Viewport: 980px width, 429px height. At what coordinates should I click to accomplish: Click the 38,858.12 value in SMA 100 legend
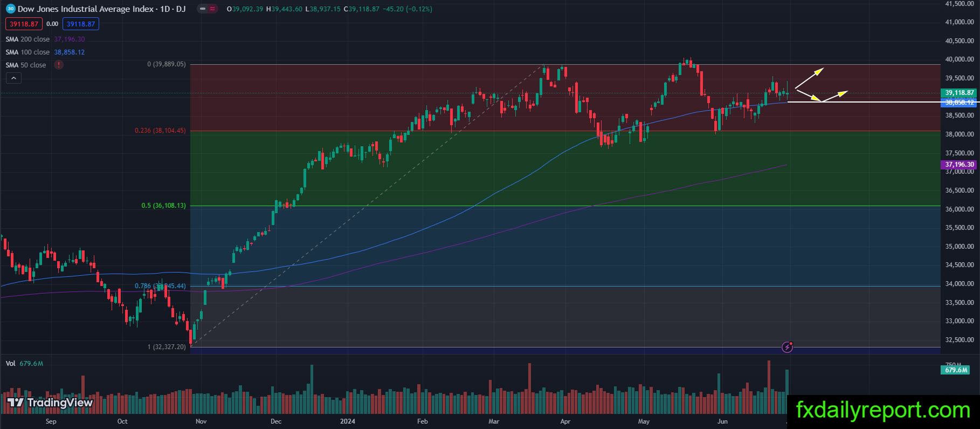[70, 52]
